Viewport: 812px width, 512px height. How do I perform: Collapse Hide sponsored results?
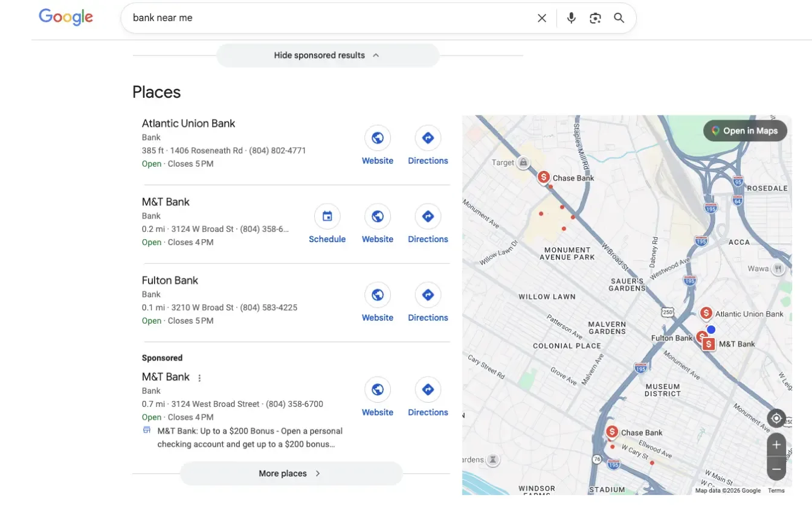(x=327, y=55)
